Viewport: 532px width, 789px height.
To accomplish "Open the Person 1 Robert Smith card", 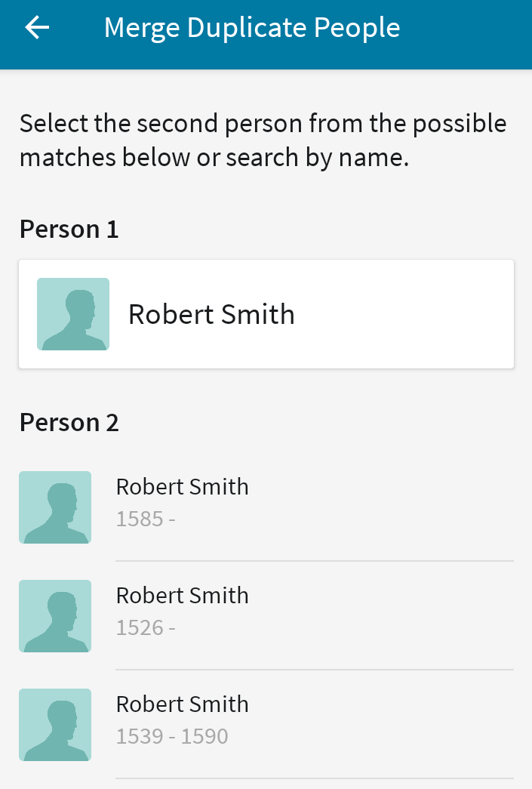I will click(x=266, y=314).
